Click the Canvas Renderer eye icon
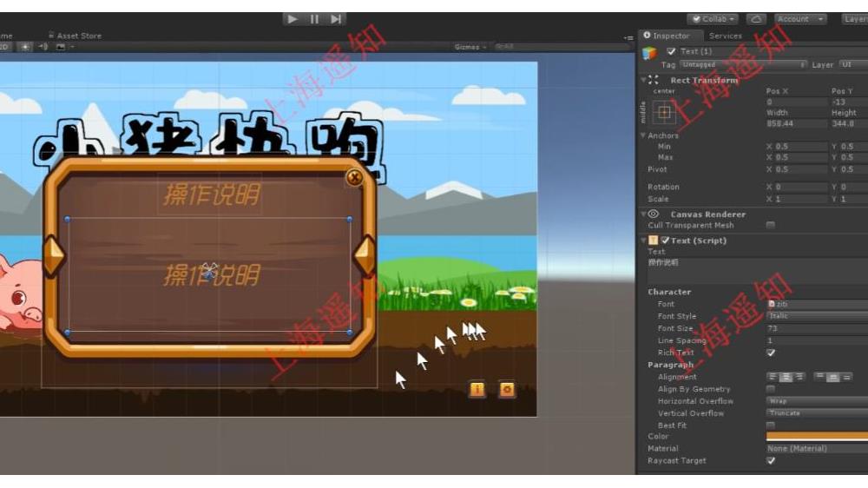The image size is (868, 488). [x=654, y=214]
